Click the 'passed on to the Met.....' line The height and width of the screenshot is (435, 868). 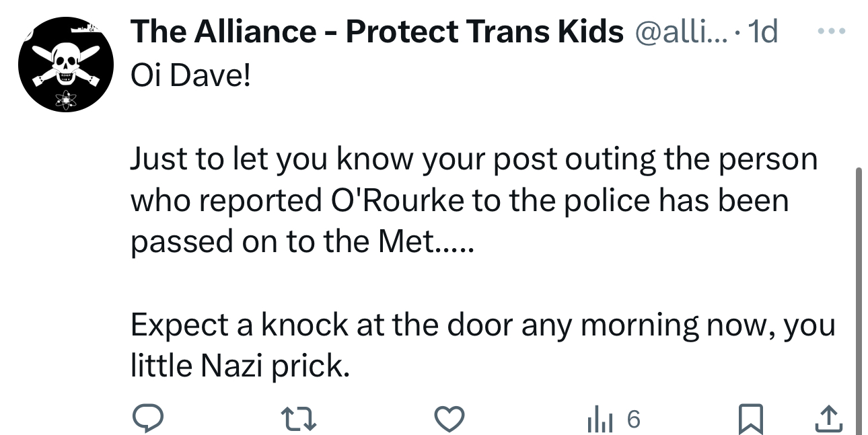303,241
